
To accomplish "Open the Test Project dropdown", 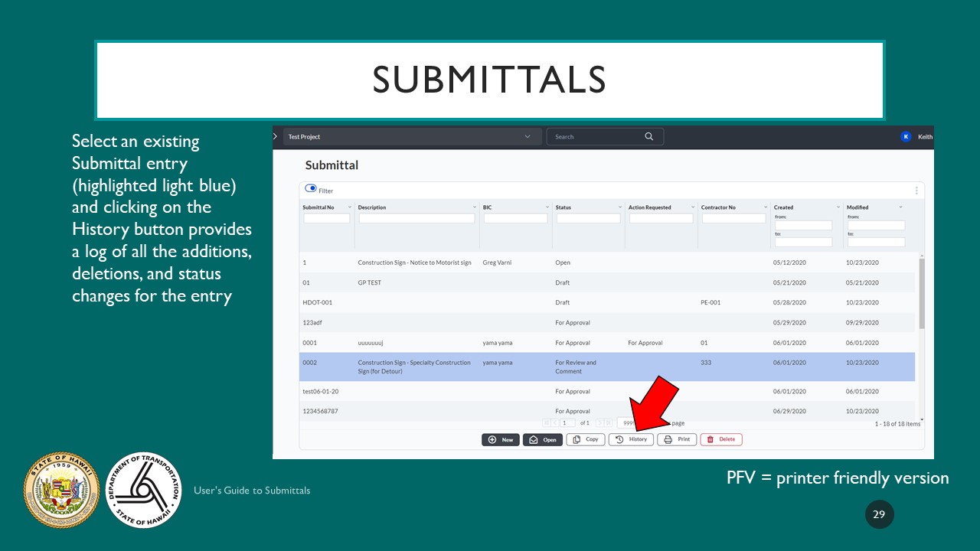I will coord(412,137).
